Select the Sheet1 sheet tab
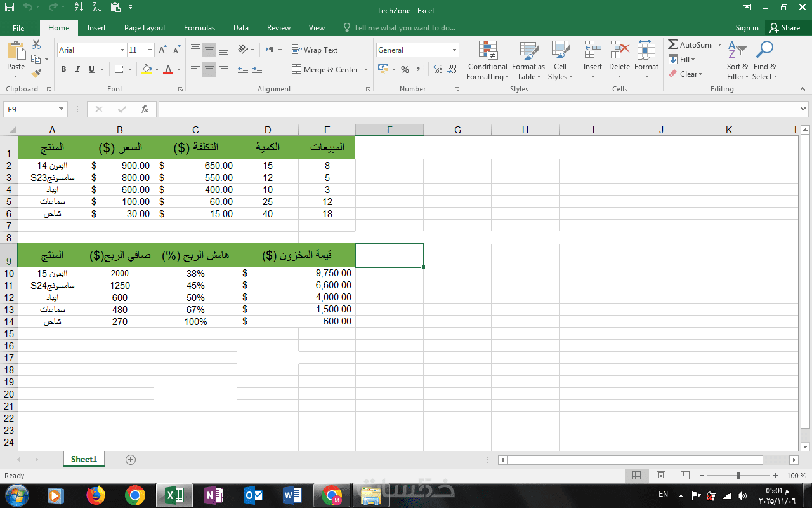The height and width of the screenshot is (508, 812). [x=84, y=459]
